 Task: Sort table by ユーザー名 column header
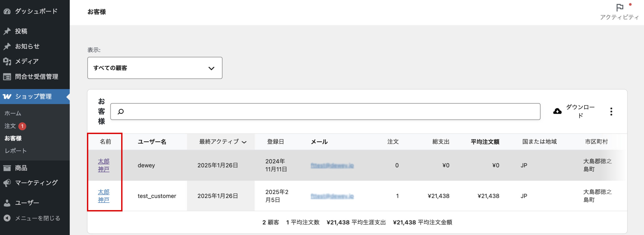[x=152, y=142]
